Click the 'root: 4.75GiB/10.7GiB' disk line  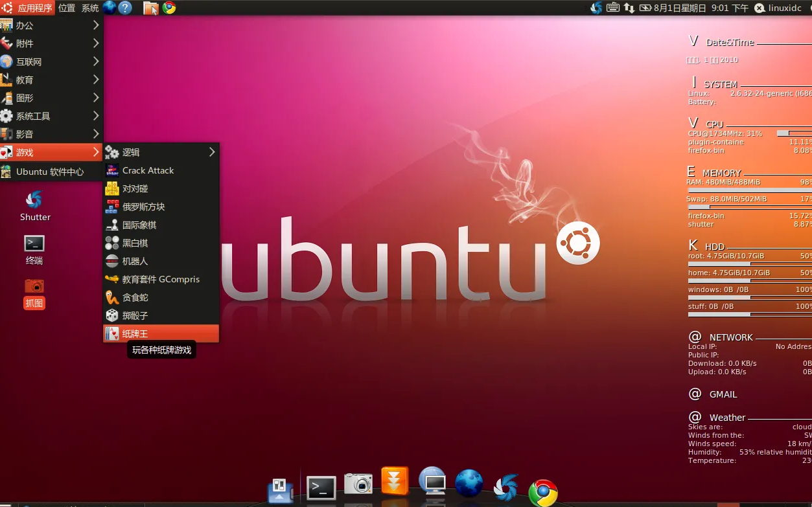[x=726, y=256]
